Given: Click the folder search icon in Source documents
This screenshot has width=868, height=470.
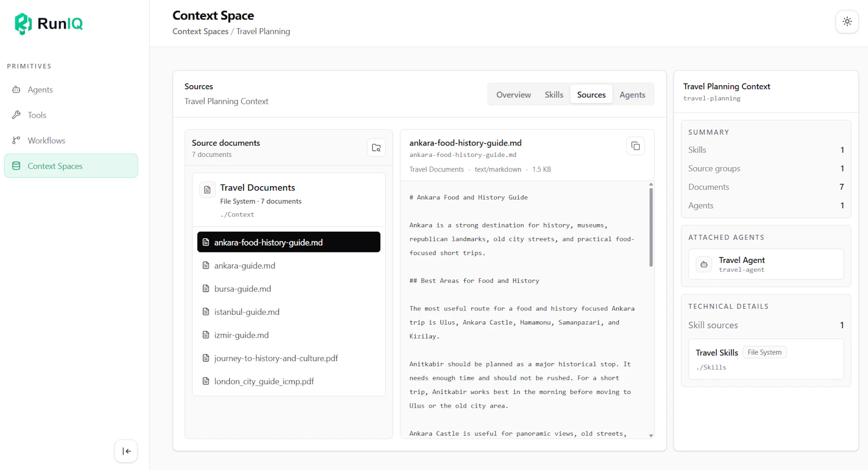Looking at the screenshot, I should point(376,148).
